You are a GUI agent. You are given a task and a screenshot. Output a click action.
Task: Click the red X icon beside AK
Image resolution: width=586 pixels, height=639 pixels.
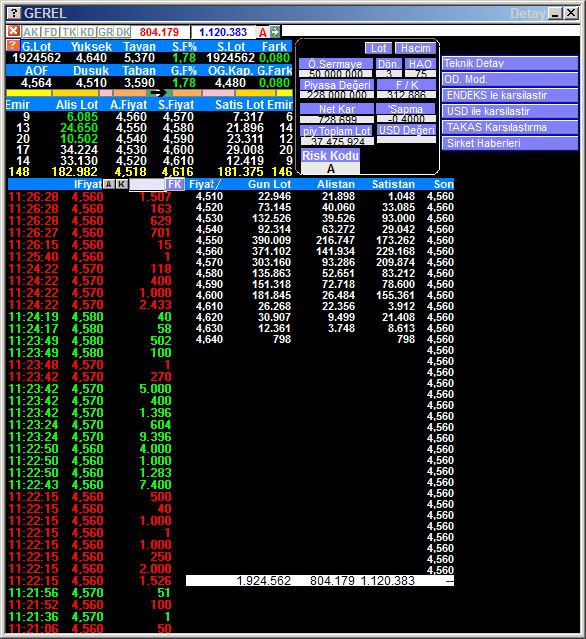click(x=13, y=31)
